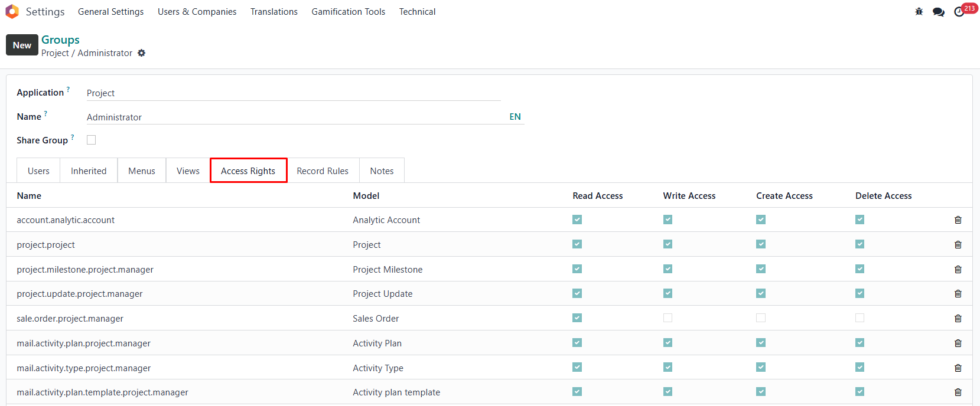
Task: Remove the project.project access right row
Action: click(958, 245)
